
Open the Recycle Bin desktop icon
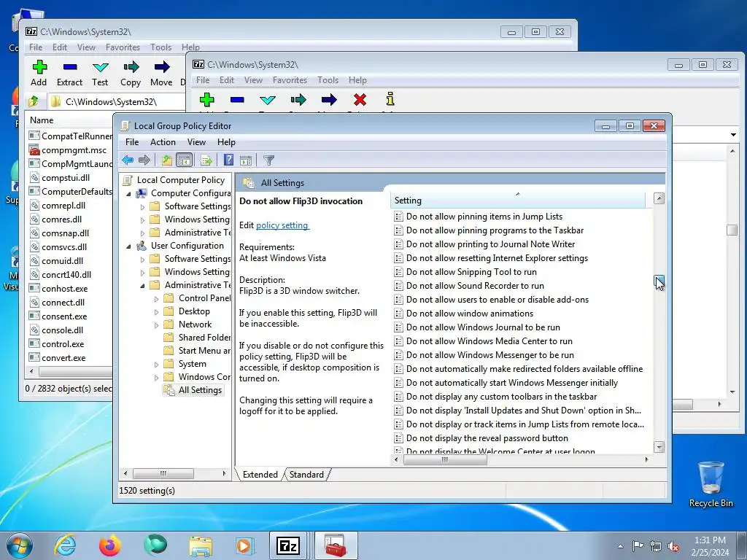coord(711,484)
